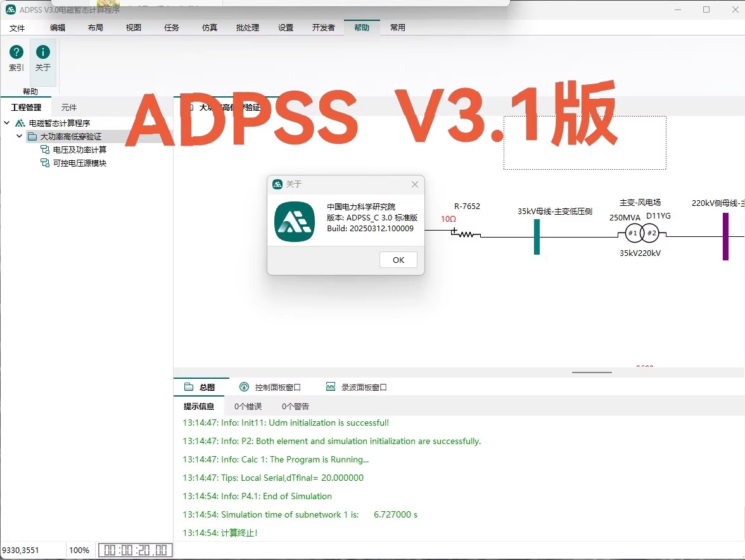Screen dimensions: 745x560
Task: Open the 编辑 menu
Action: [x=58, y=27]
